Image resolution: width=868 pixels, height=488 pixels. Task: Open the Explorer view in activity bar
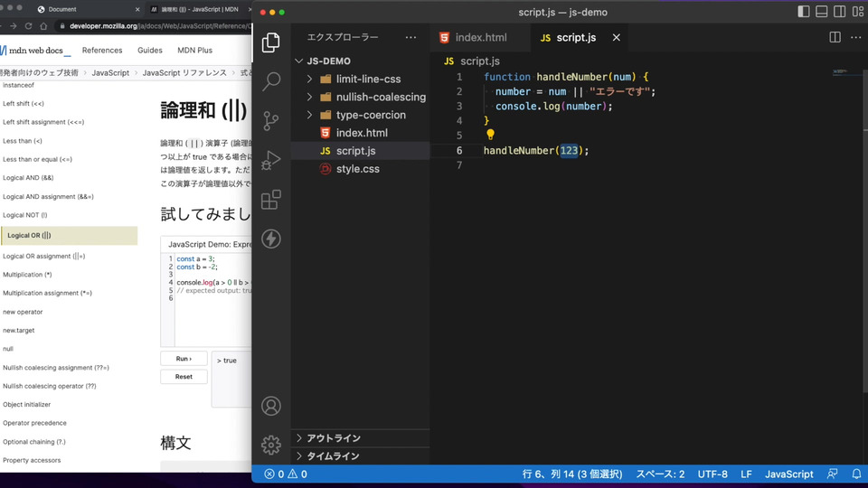coord(270,42)
